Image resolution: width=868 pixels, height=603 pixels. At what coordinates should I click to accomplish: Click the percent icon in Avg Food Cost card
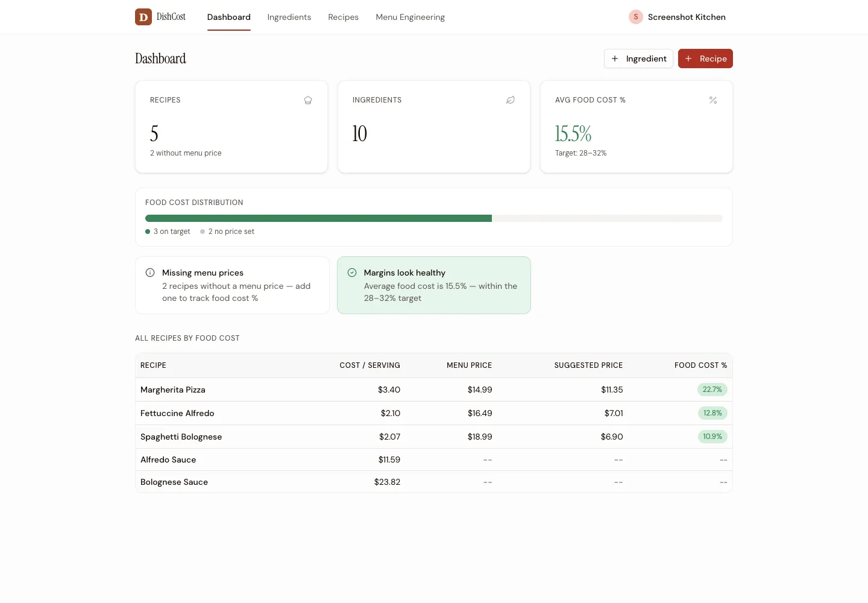coord(713,100)
